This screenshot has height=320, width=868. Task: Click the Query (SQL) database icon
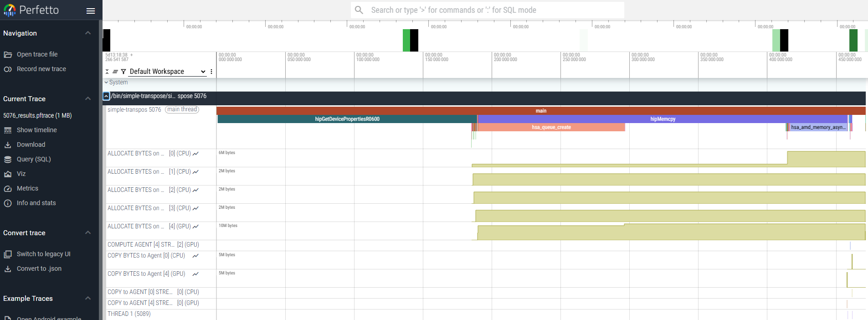(8, 160)
